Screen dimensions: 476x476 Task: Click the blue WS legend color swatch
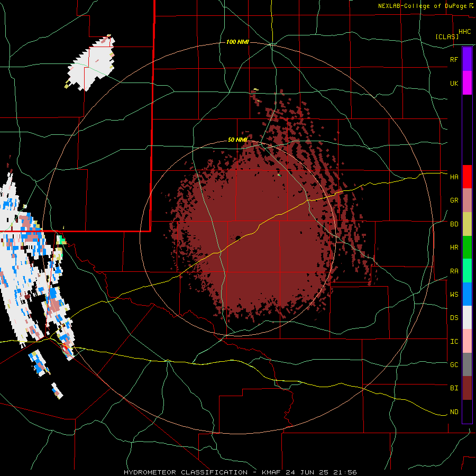click(467, 294)
